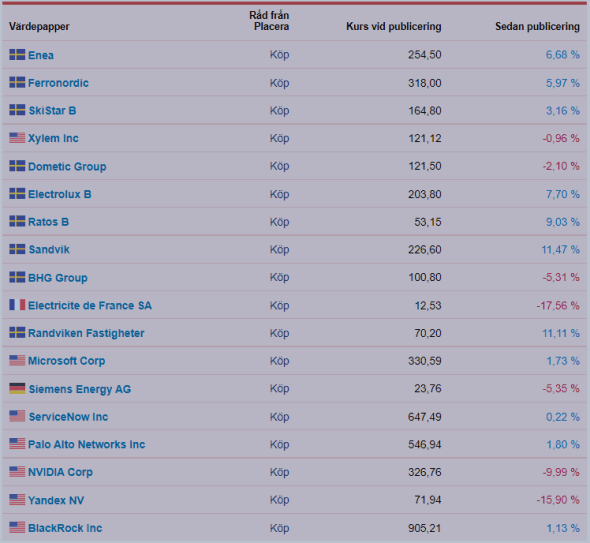Click the 6,68 % return value

[563, 55]
